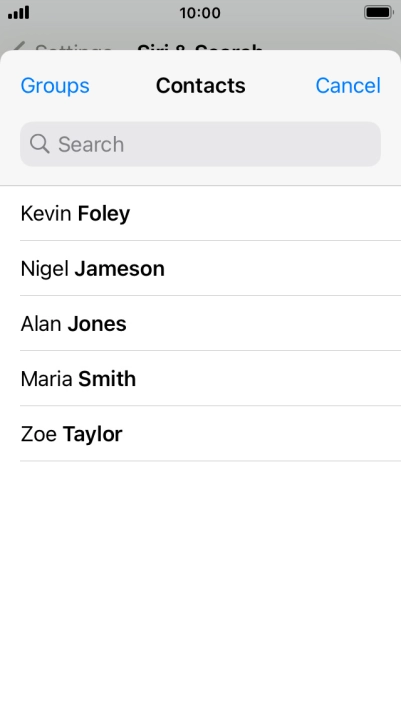Tap the Settings back label behind sheet

pos(73,47)
